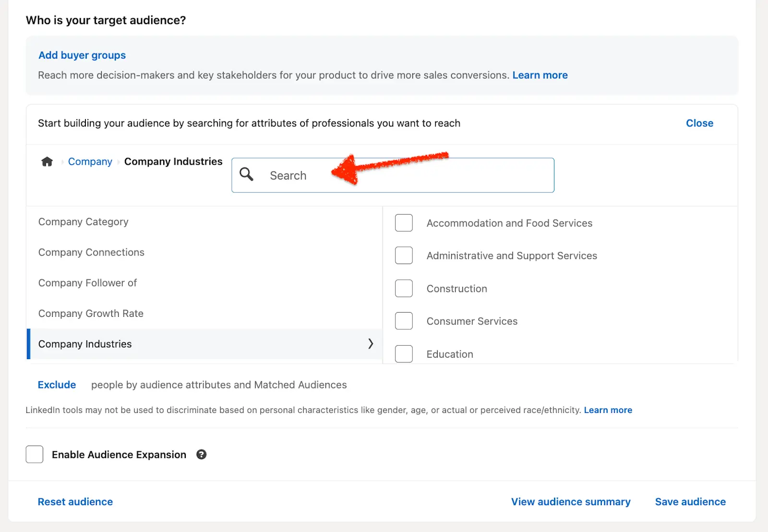Select Administrative and Support Services checkbox
The width and height of the screenshot is (768, 532).
point(404,256)
